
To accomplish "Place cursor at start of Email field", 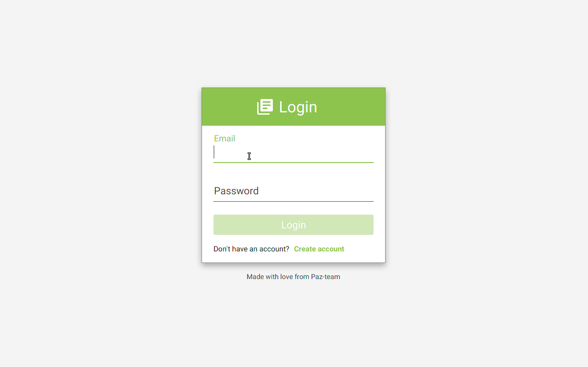I will 215,152.
